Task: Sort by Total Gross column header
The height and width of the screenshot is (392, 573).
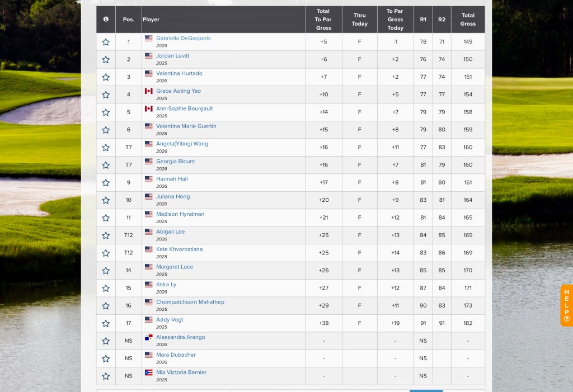Action: (468, 20)
